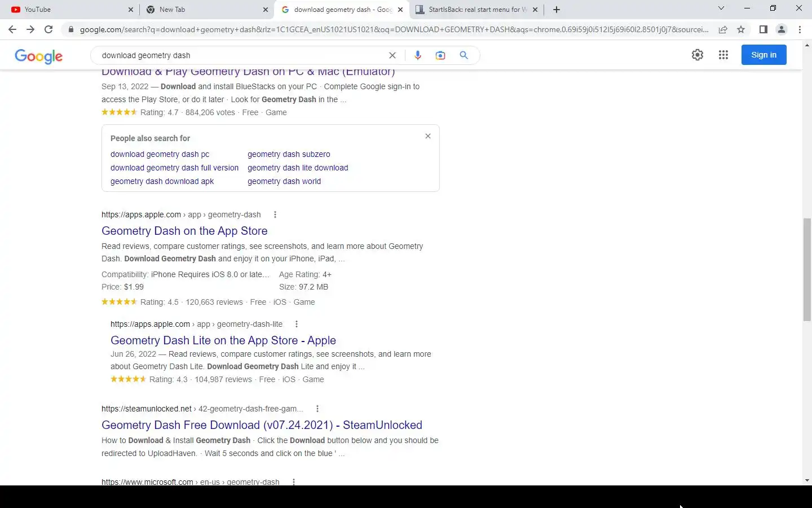Open the Chrome side panel

point(763,29)
